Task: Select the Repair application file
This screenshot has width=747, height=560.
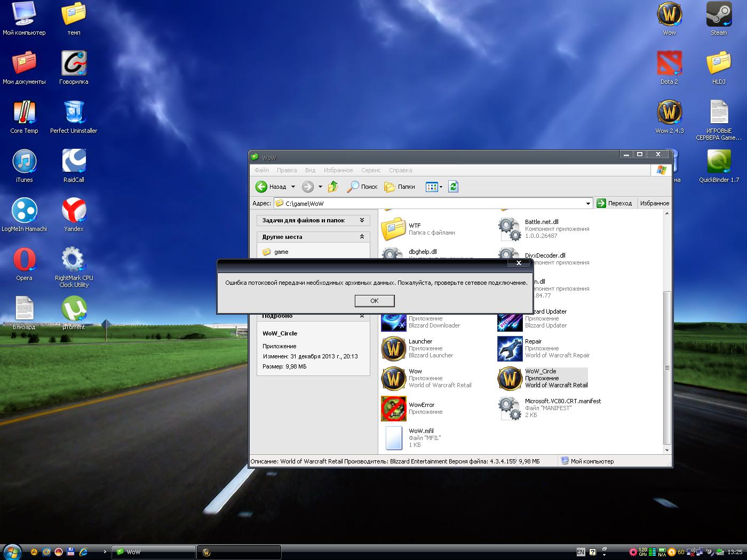Action: [544, 348]
